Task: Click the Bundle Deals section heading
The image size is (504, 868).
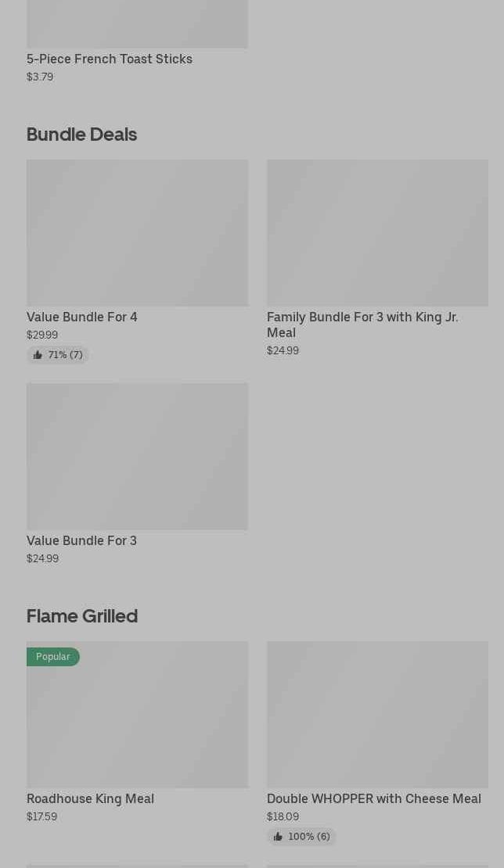Action: (81, 135)
